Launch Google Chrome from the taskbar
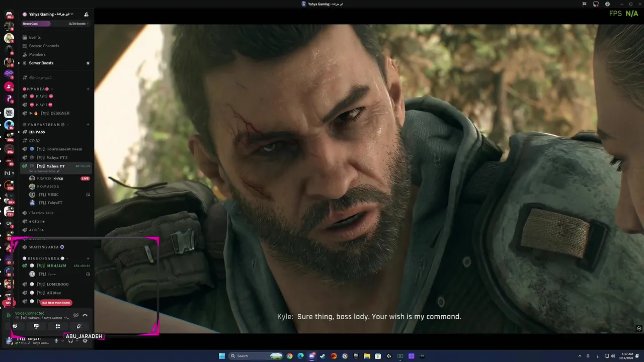644x362 pixels. [289, 356]
